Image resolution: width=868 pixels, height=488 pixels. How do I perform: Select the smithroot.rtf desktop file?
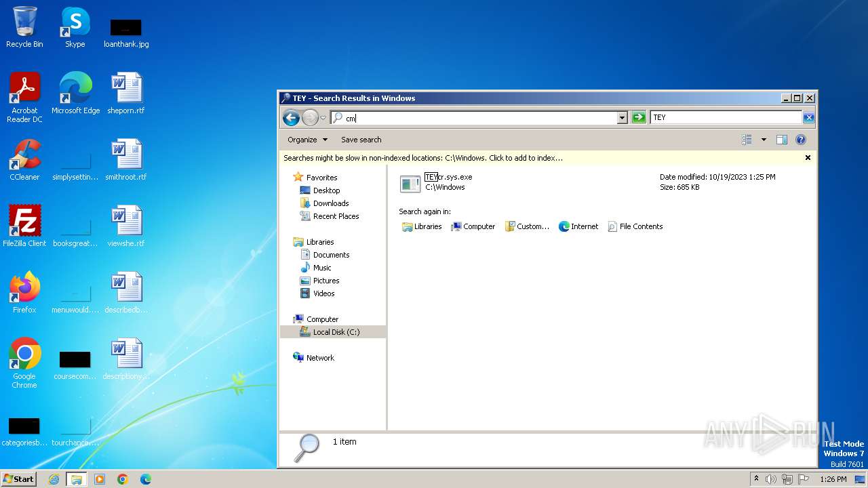[x=126, y=160]
